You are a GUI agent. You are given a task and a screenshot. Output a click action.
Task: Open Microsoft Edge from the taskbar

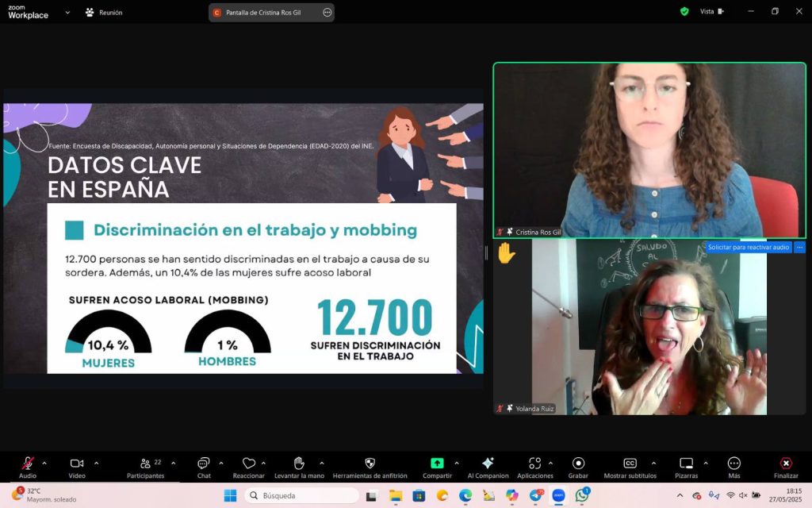tap(465, 495)
